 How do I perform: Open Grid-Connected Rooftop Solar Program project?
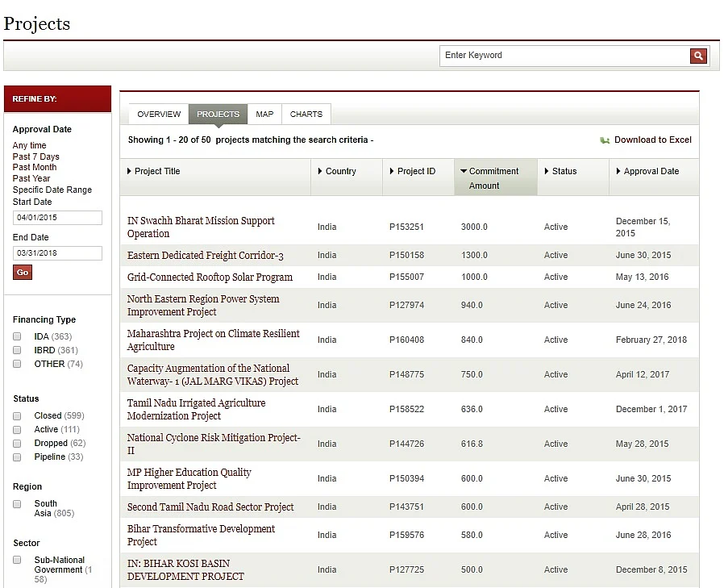(210, 277)
